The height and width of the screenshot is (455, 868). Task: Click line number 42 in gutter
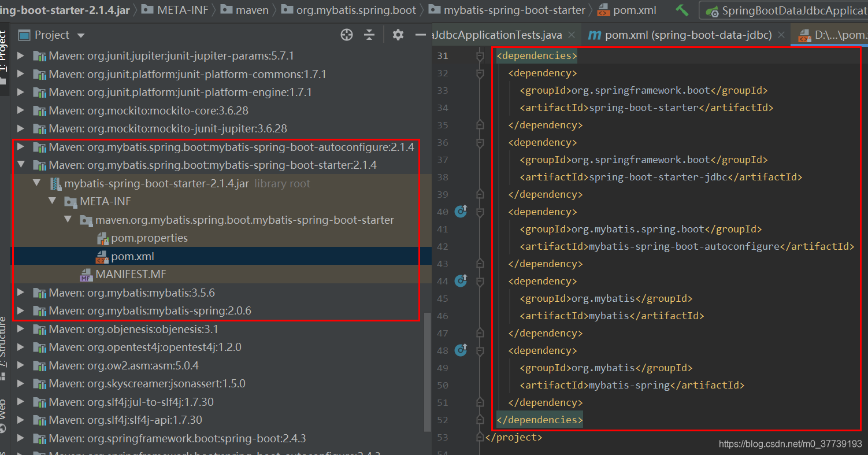443,246
